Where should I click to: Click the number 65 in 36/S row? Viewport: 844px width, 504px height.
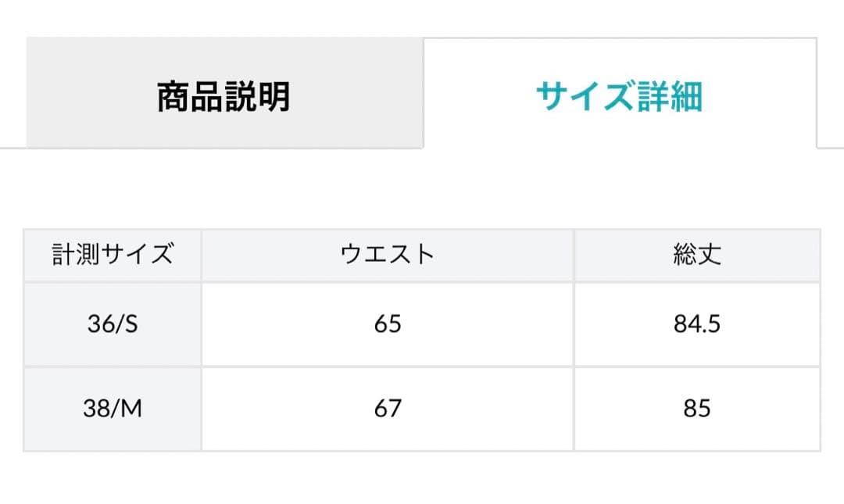point(388,324)
